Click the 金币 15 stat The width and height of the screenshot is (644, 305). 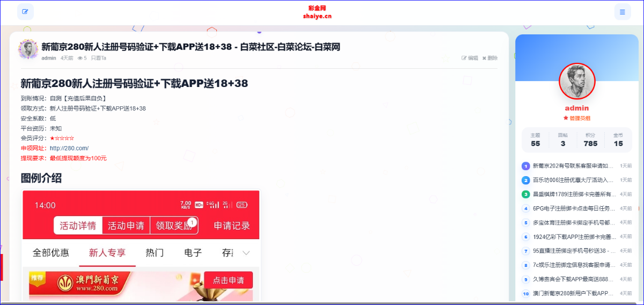click(618, 140)
